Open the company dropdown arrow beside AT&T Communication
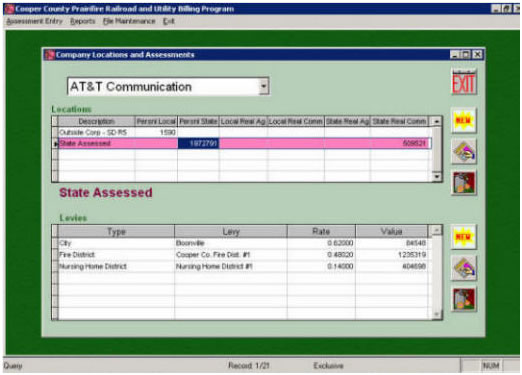 (264, 87)
